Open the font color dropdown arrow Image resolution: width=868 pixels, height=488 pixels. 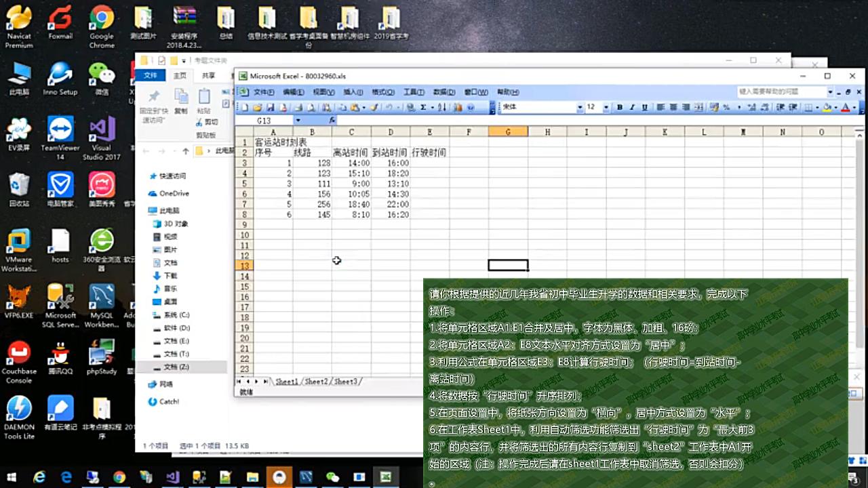tap(854, 107)
